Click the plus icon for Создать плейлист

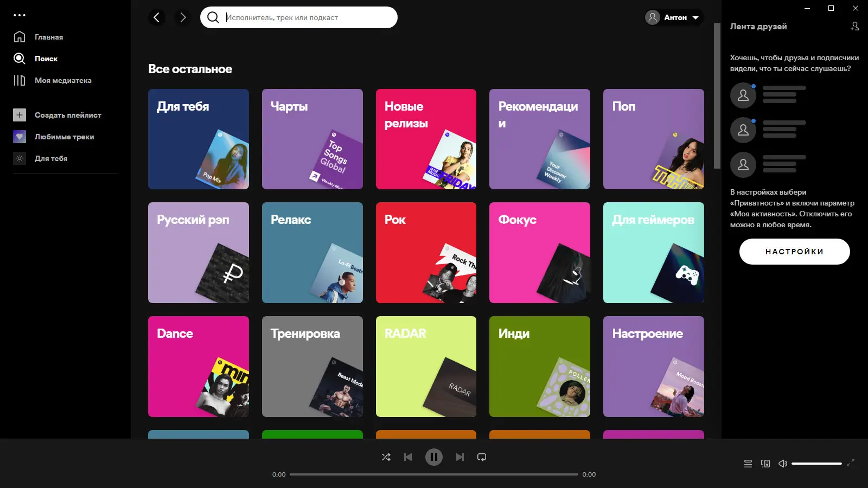[20, 115]
